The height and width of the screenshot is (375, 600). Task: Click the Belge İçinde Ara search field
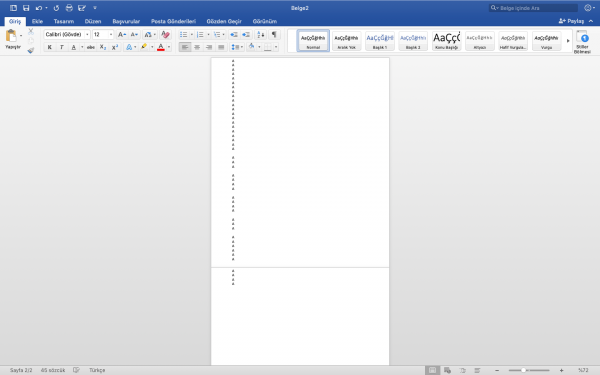point(533,8)
